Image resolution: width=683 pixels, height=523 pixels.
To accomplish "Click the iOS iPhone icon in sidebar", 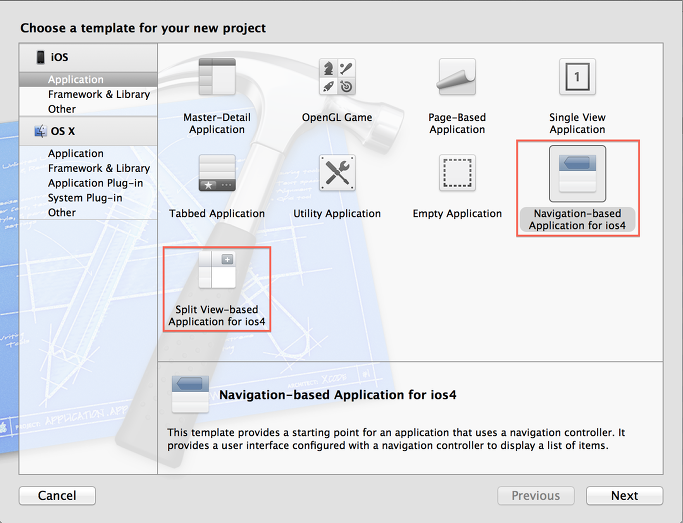I will click(41, 57).
